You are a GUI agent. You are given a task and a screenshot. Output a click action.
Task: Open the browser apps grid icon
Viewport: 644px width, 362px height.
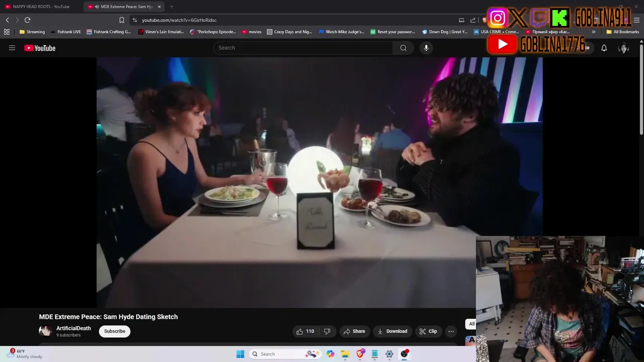point(7,32)
